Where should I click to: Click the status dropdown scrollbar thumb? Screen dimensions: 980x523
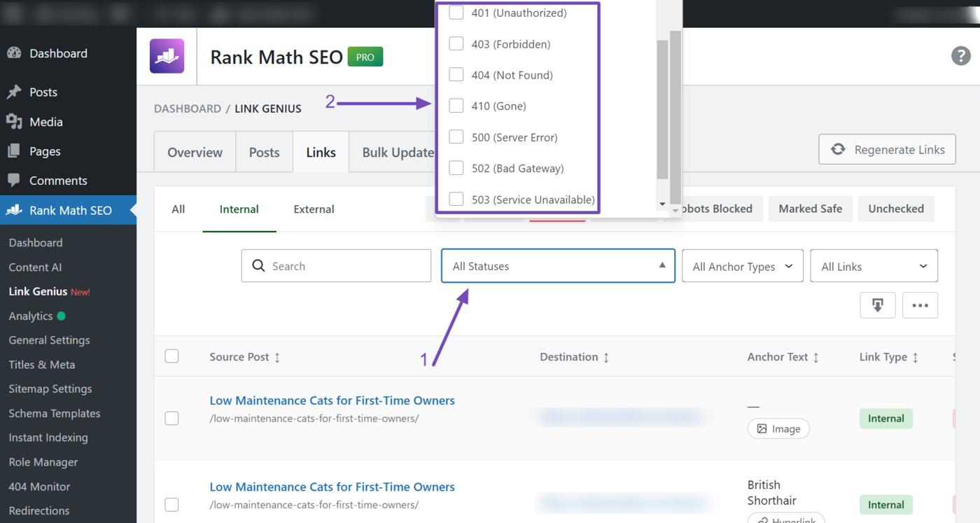662,109
